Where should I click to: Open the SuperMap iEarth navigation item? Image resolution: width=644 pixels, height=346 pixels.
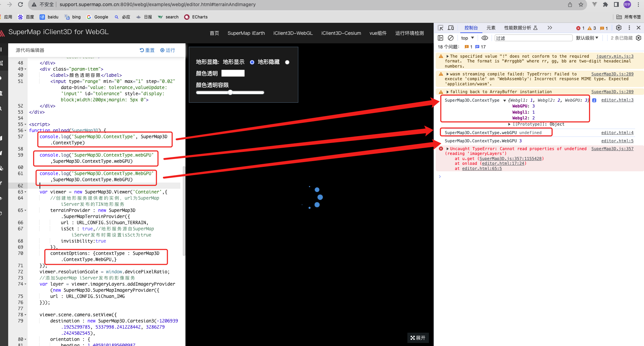click(246, 33)
